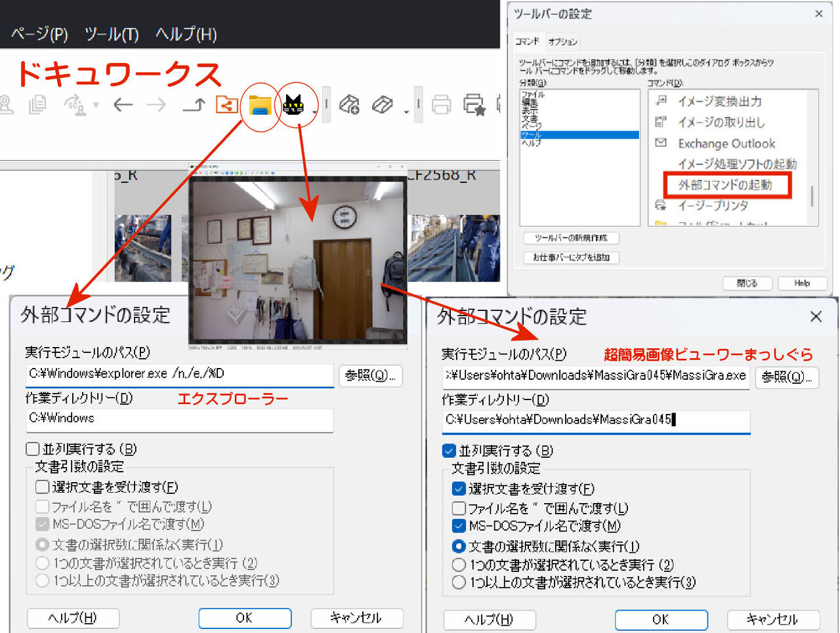
Task: Open the orange shared-folder toolbar icon
Action: coord(227,104)
